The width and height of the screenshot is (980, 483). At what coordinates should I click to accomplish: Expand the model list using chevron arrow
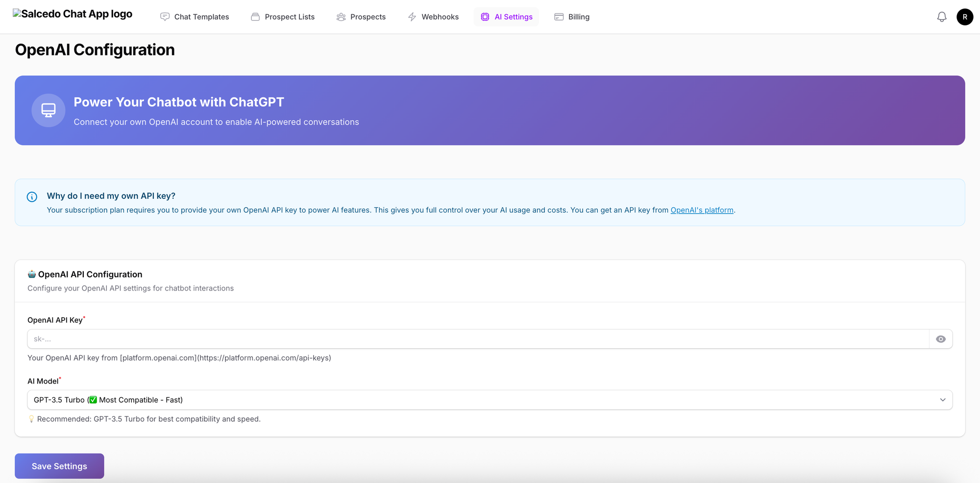click(x=942, y=400)
